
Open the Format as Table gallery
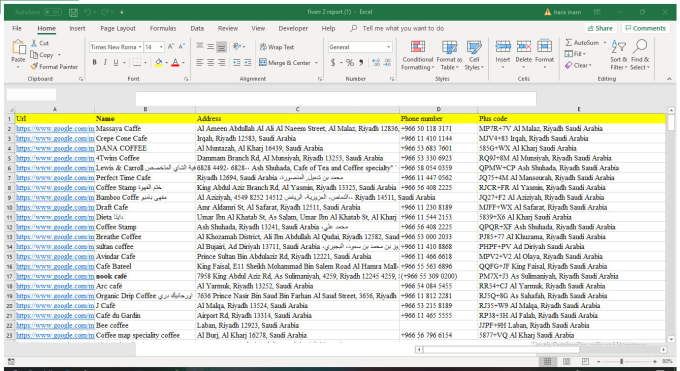click(449, 55)
